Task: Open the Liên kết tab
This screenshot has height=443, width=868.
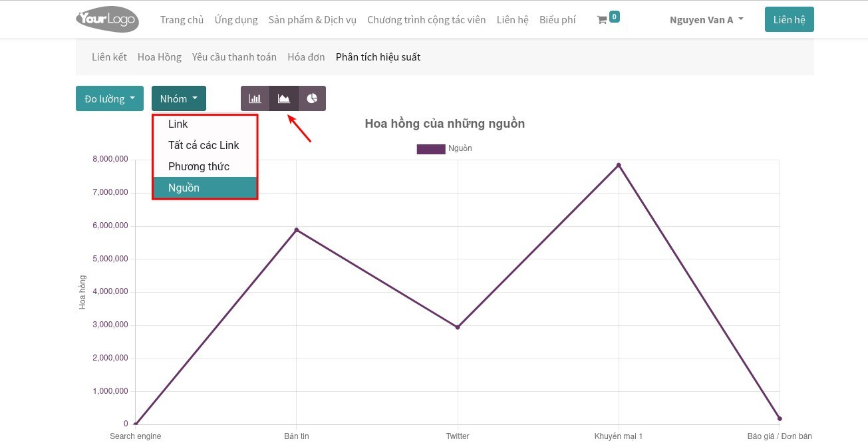Action: pyautogui.click(x=109, y=57)
